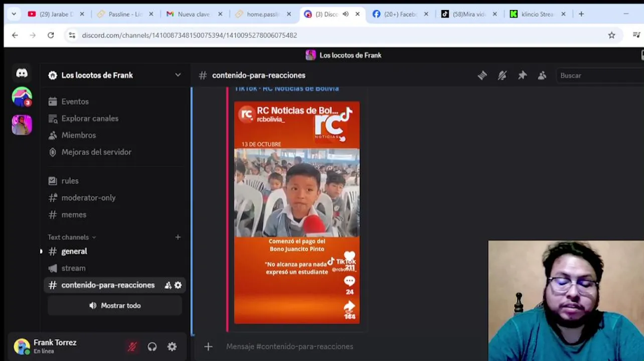Open the media control icon in toolbar
The height and width of the screenshot is (361, 644).
636,35
